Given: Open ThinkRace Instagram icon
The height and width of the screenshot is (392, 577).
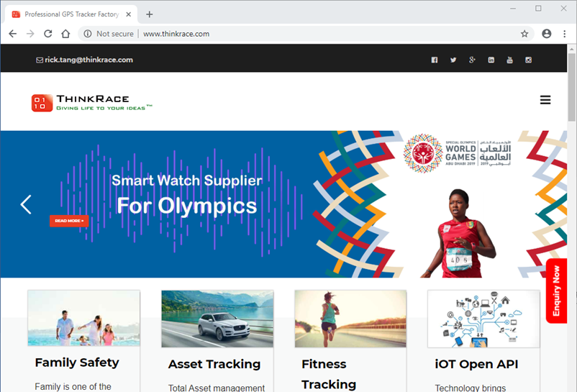Looking at the screenshot, I should point(528,60).
